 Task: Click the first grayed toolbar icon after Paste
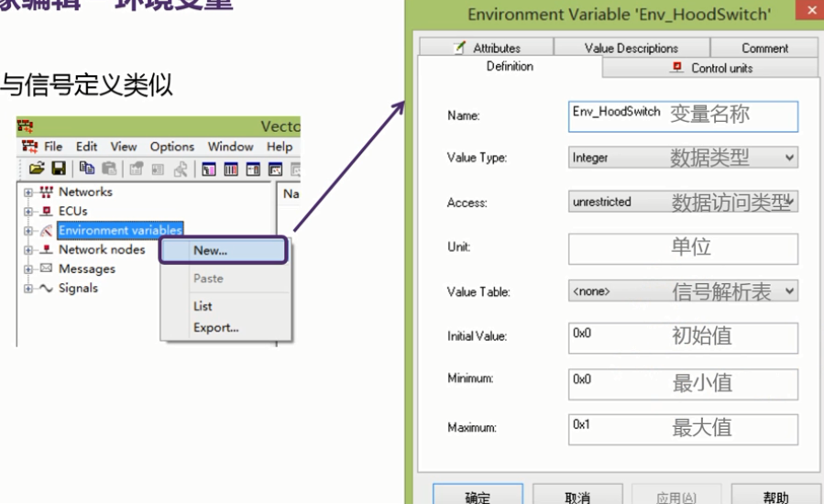137,170
